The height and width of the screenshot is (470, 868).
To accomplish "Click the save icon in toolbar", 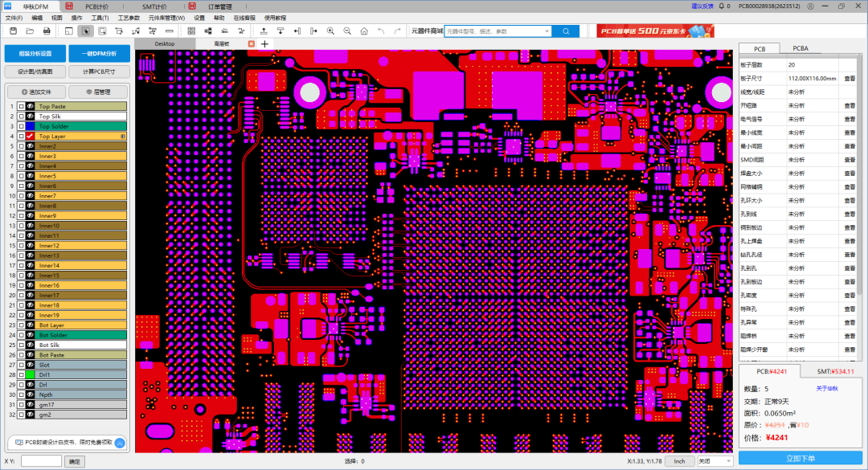I will click(12, 31).
